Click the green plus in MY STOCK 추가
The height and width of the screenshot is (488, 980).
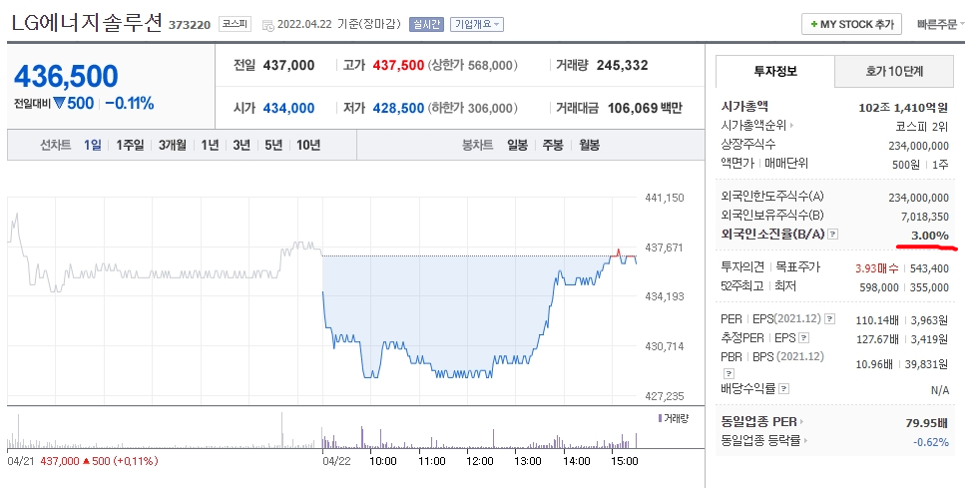pos(813,25)
